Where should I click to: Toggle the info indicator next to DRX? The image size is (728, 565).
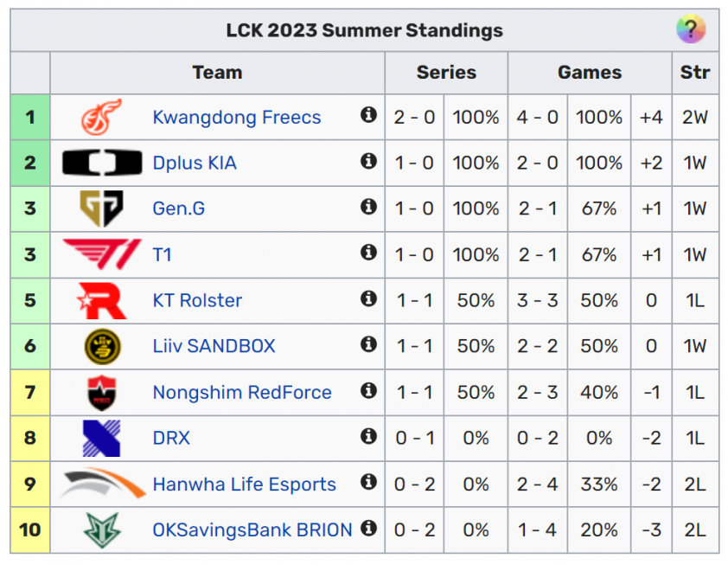pos(369,438)
